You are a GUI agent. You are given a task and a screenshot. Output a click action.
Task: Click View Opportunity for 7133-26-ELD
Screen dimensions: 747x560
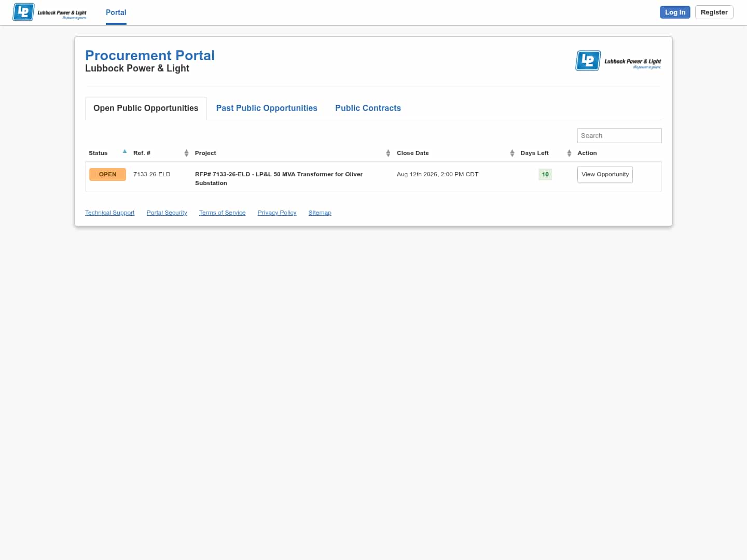(x=605, y=175)
